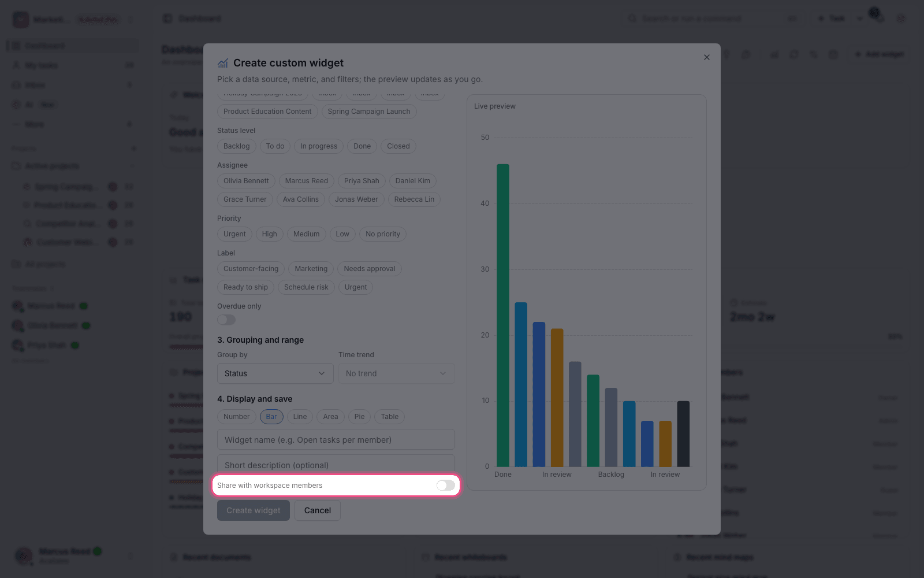The width and height of the screenshot is (924, 578).
Task: Select the Low priority chip
Action: (342, 234)
